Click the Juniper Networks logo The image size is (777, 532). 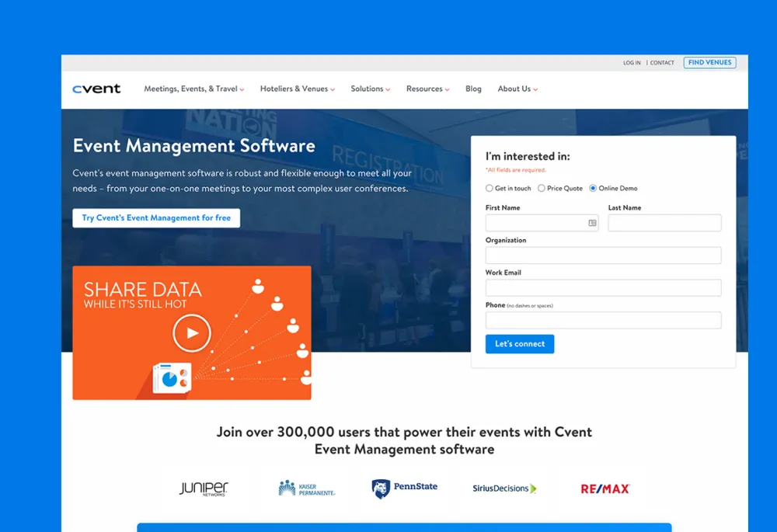[204, 489]
